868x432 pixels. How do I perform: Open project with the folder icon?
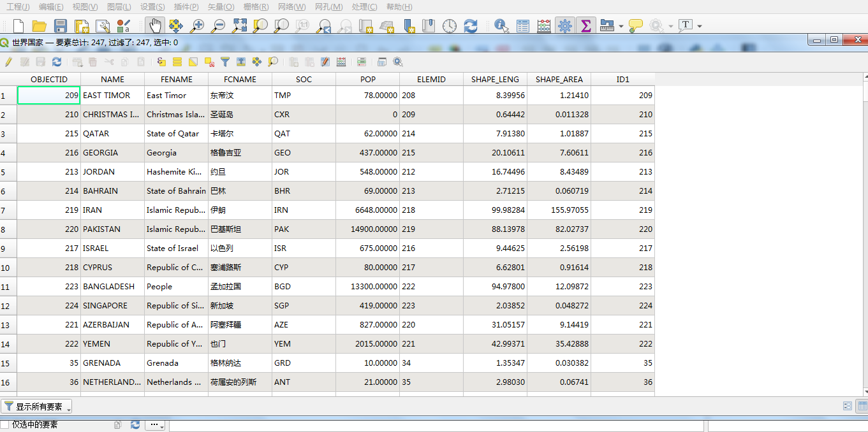40,26
